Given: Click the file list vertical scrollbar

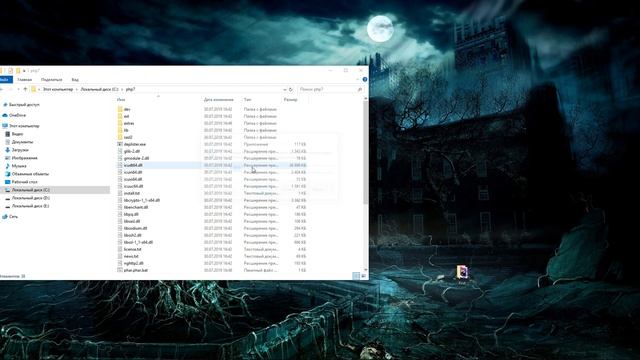Looking at the screenshot, I should [365, 153].
